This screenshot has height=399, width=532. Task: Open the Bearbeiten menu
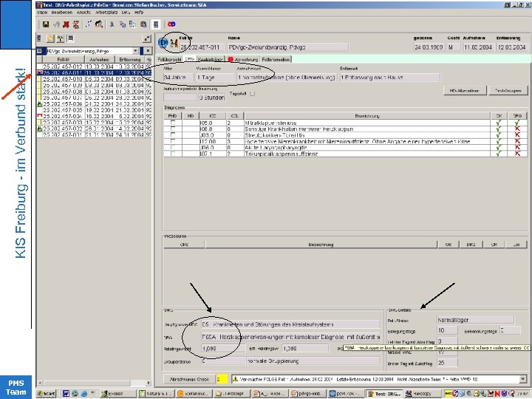62,13
